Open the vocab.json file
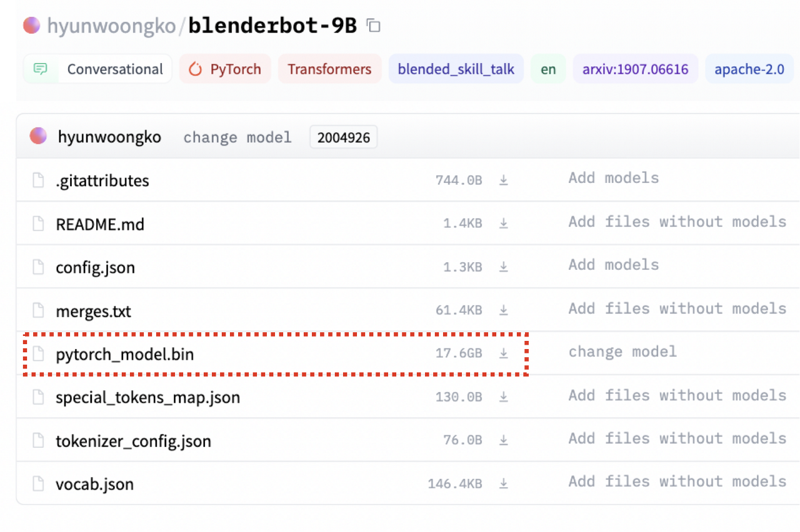 pyautogui.click(x=94, y=485)
